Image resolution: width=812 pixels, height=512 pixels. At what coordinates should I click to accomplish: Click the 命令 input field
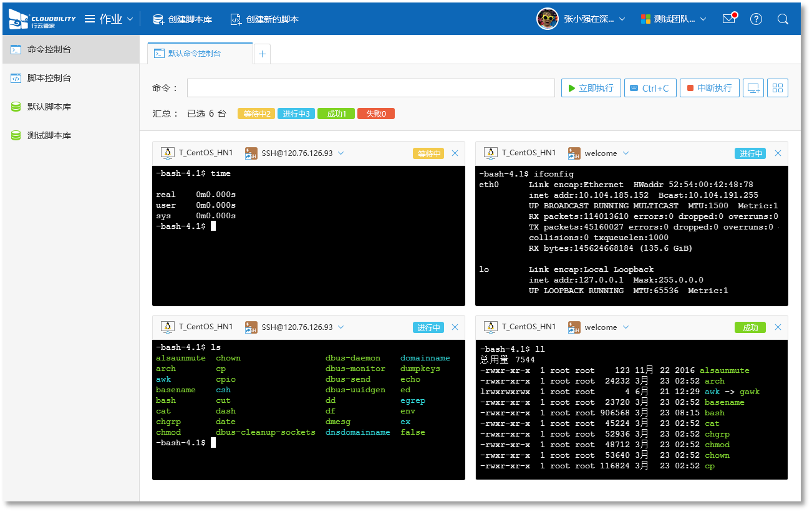pyautogui.click(x=370, y=88)
